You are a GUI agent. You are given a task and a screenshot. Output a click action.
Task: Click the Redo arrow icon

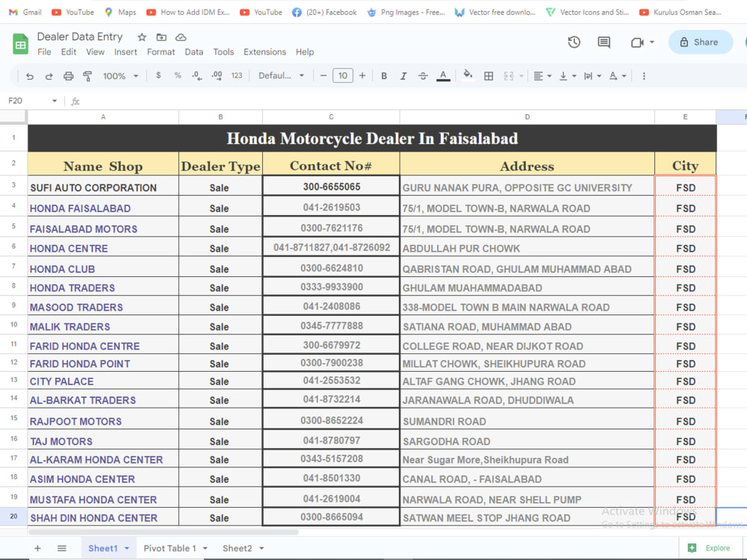click(49, 76)
